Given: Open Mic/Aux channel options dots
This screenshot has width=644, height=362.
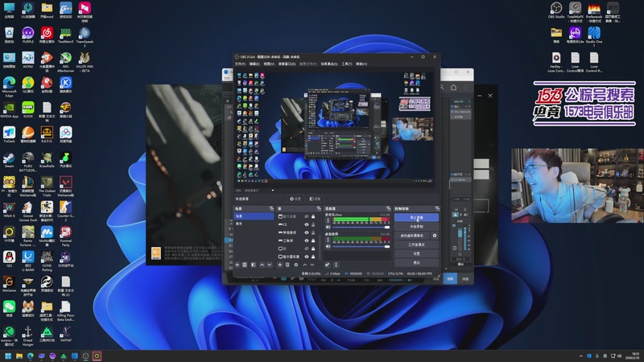Looking at the screenshot, I should click(x=328, y=220).
